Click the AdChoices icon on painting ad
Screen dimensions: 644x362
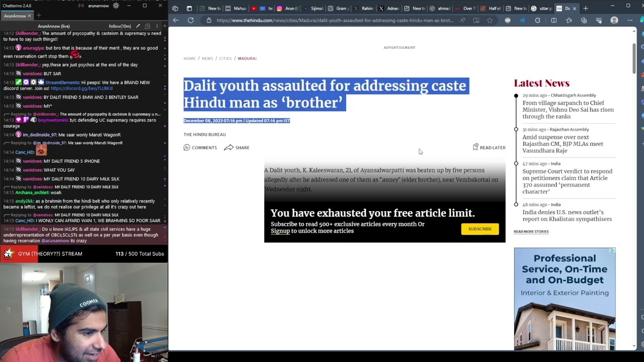click(612, 250)
